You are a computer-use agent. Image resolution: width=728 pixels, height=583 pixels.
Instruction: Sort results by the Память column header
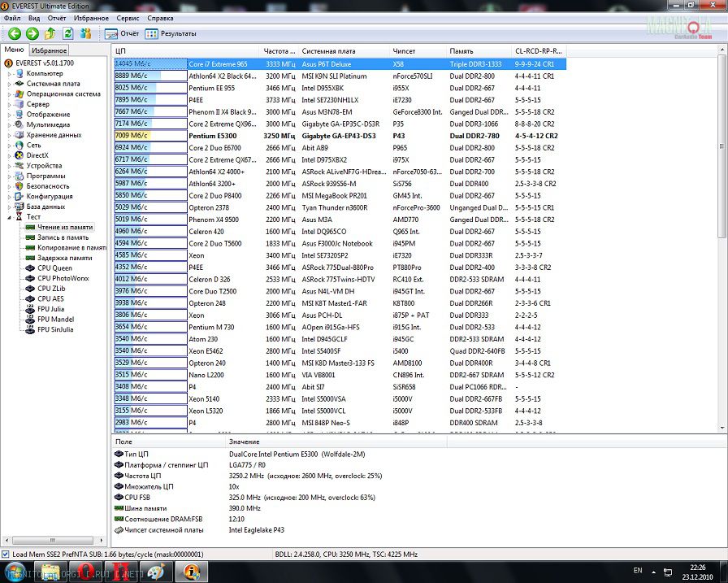[x=479, y=50]
